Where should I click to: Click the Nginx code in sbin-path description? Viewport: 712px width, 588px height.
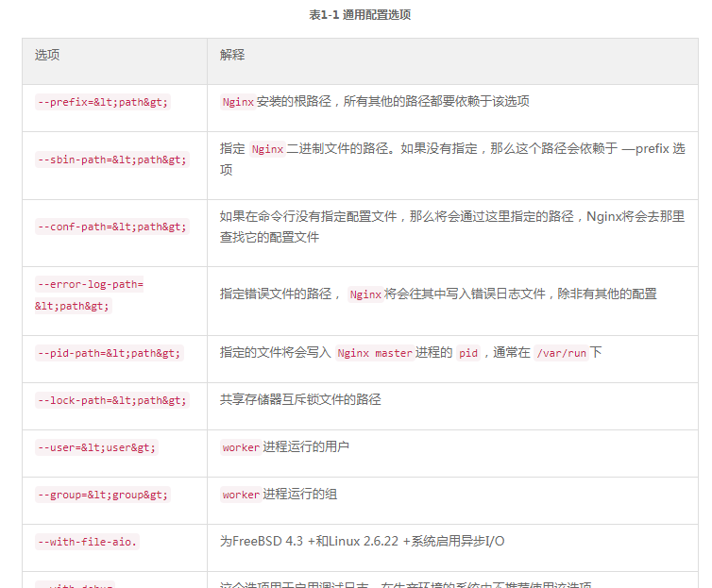coord(267,149)
